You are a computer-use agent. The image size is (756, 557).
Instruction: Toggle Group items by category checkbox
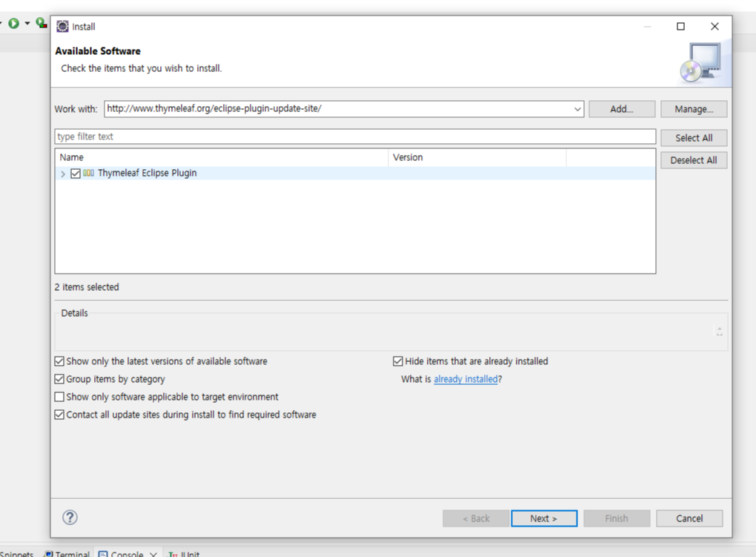59,379
